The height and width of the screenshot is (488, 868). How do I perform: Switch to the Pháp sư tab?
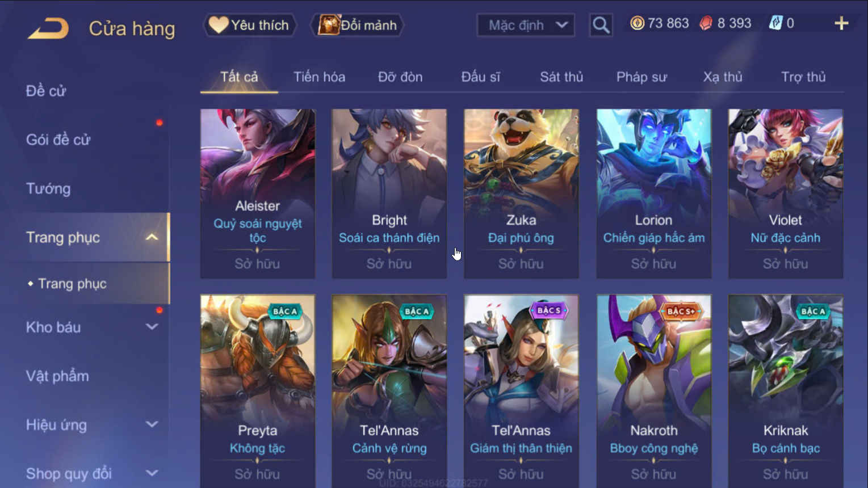[x=641, y=77]
